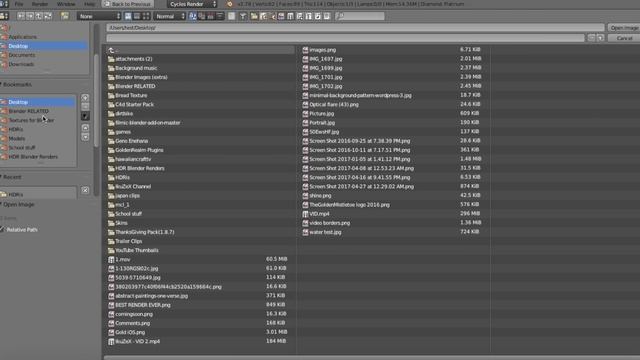Sort files by extension icon
Screen dimensions: 640x360
point(202,16)
